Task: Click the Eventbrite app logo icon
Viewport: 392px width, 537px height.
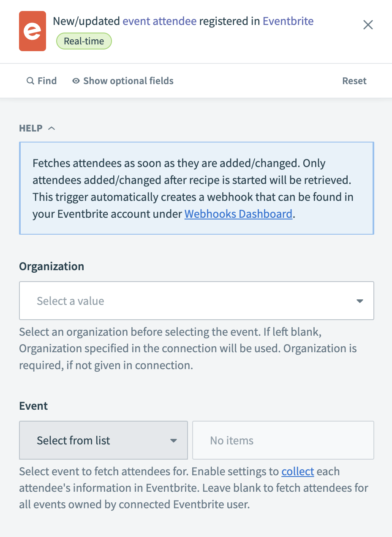Action: (32, 31)
